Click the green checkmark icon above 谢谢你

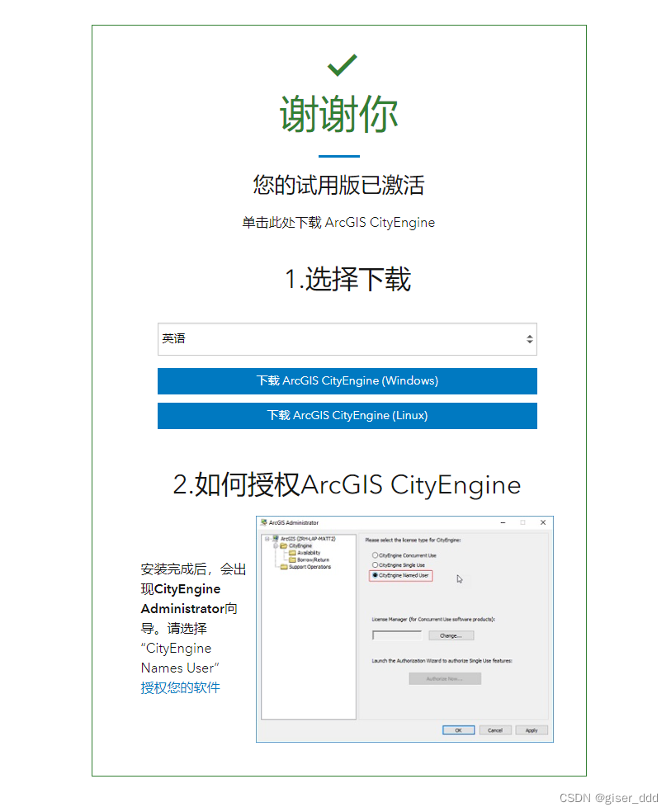pyautogui.click(x=343, y=65)
